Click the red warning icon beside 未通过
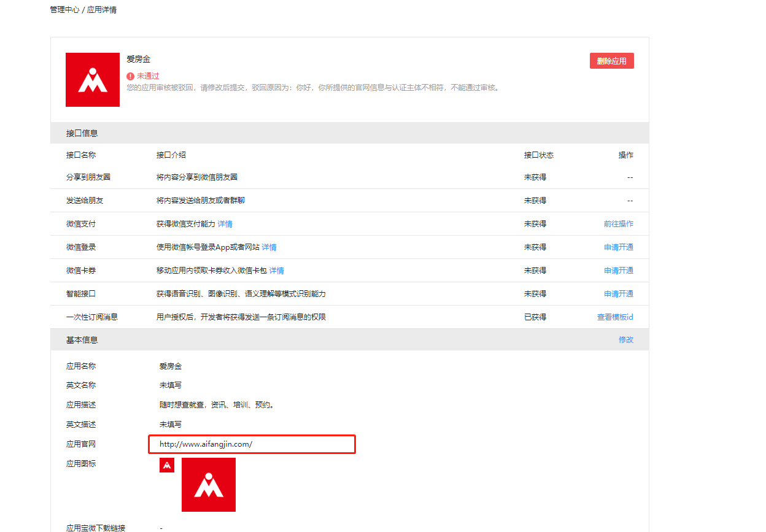 (x=130, y=76)
